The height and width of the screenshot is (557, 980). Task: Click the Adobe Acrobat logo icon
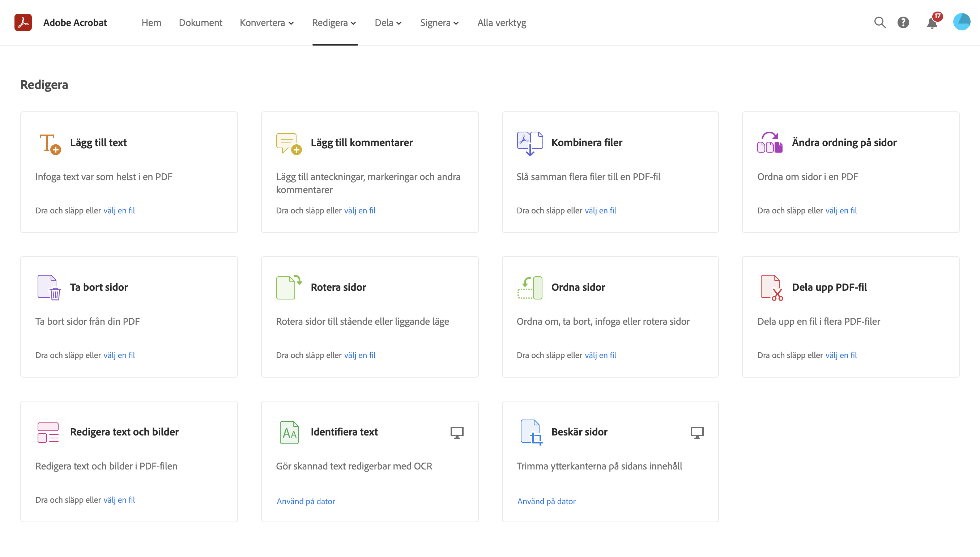point(23,22)
